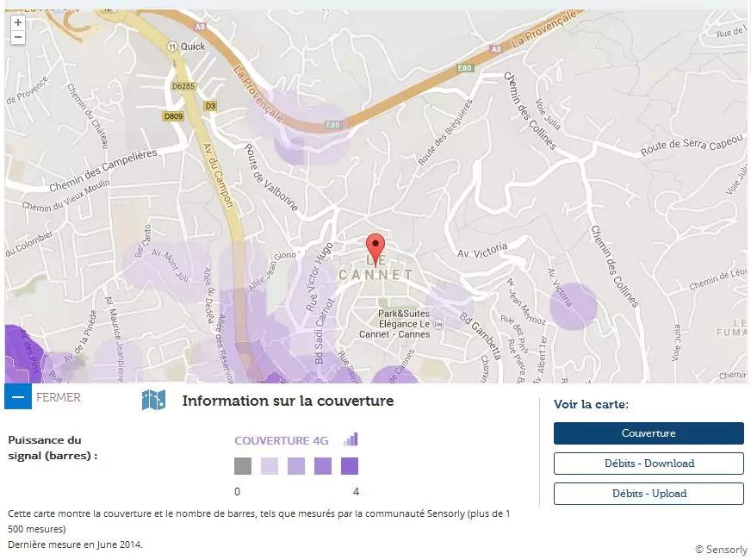Click the Sensorly copyright link
The image size is (751, 560).
pos(721,549)
